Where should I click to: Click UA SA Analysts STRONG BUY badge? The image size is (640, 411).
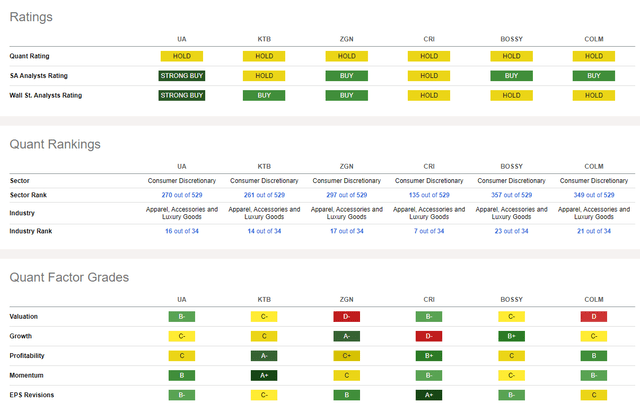182,76
